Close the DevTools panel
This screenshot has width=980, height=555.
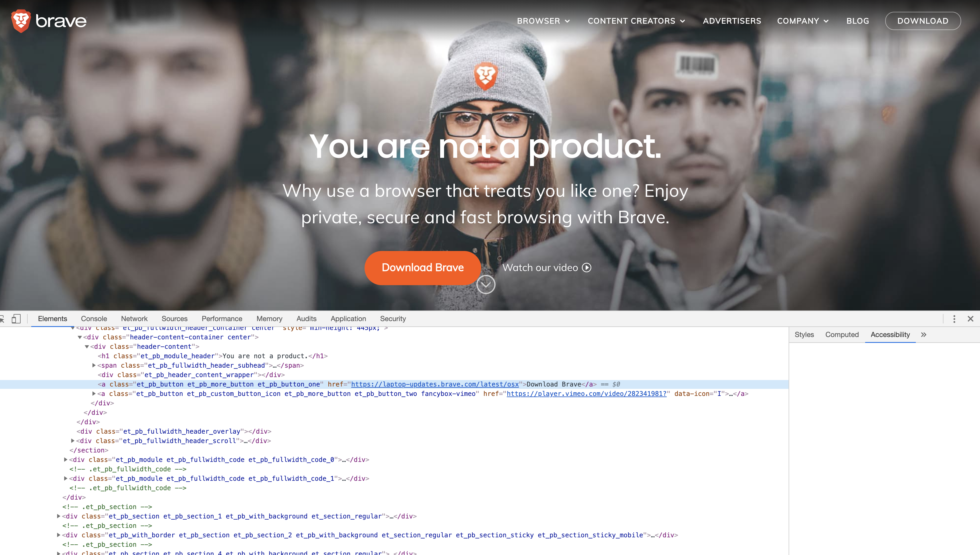click(x=971, y=319)
